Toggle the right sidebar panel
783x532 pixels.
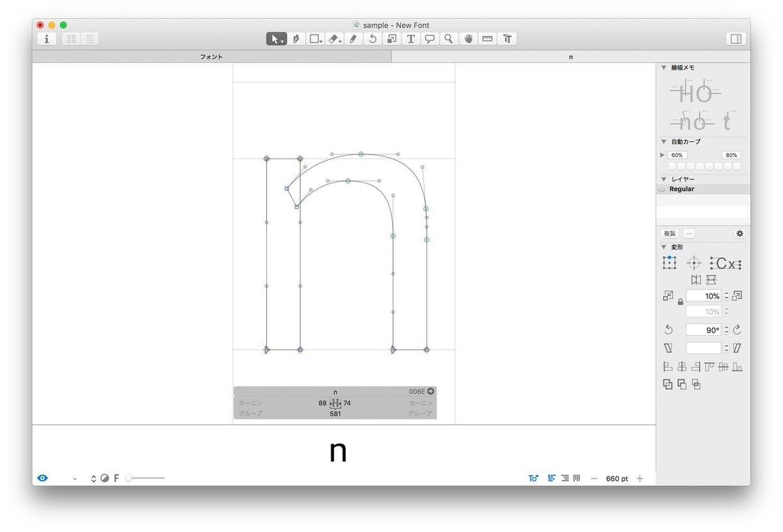735,39
